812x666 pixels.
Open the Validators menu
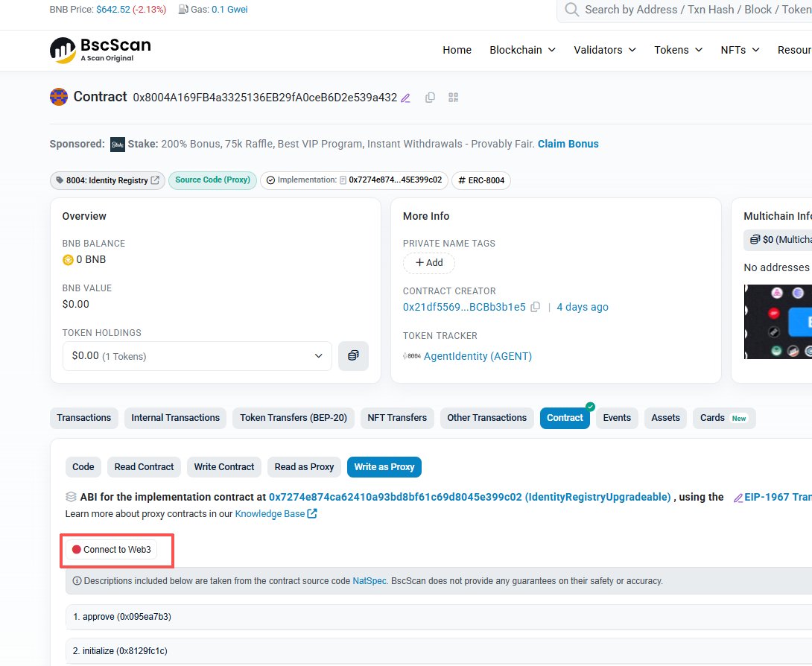pos(605,50)
